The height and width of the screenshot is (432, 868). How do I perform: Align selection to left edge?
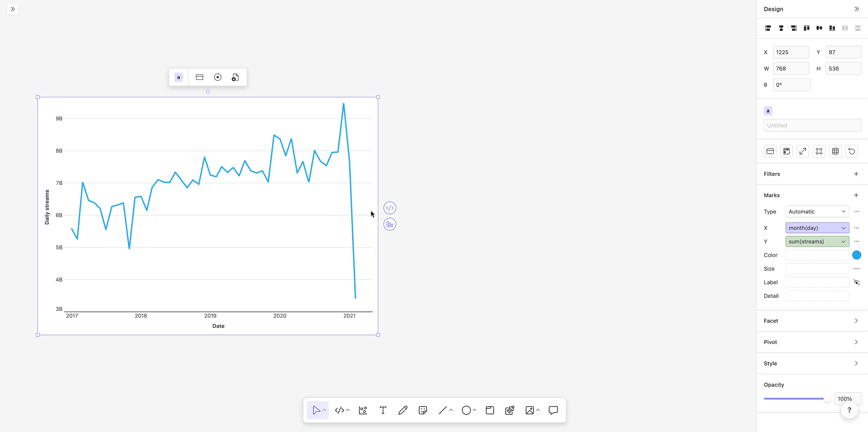[x=768, y=28]
